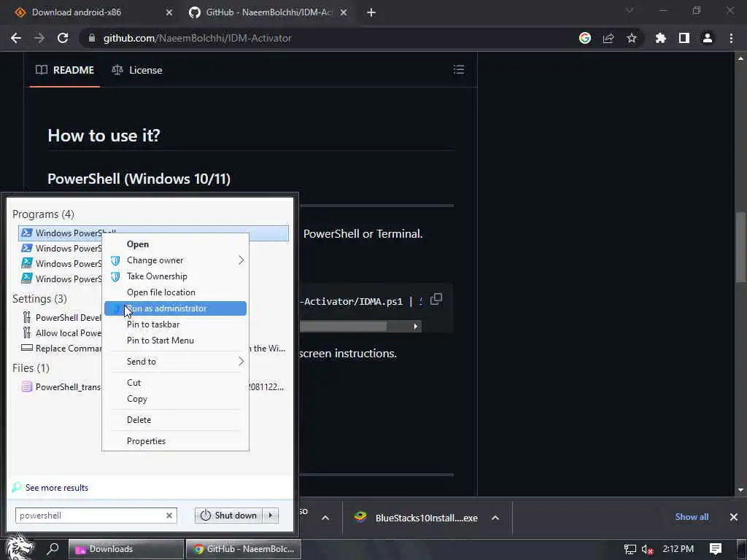Select Copy in context menu

(x=175, y=399)
